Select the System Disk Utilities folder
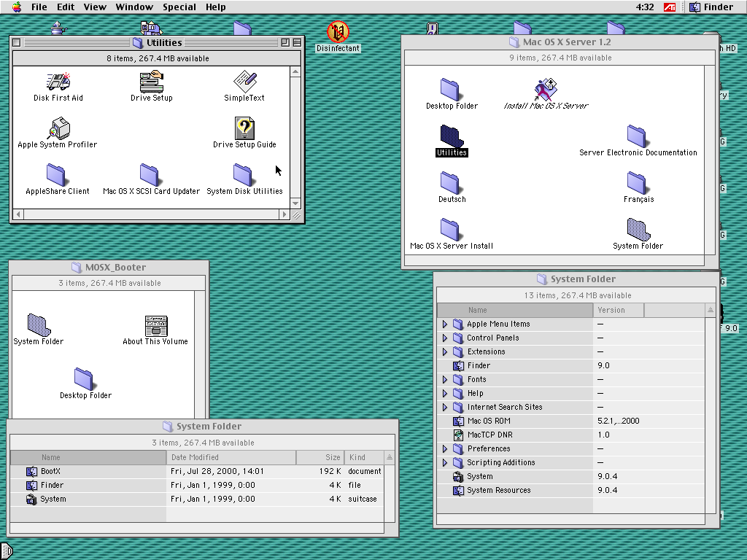The width and height of the screenshot is (747, 560). (x=243, y=175)
